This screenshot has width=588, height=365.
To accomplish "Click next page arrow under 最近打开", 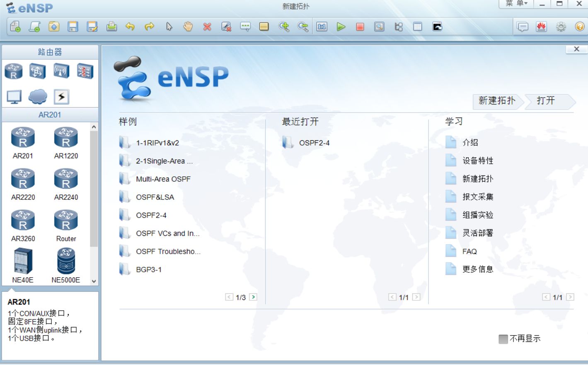I will 416,297.
